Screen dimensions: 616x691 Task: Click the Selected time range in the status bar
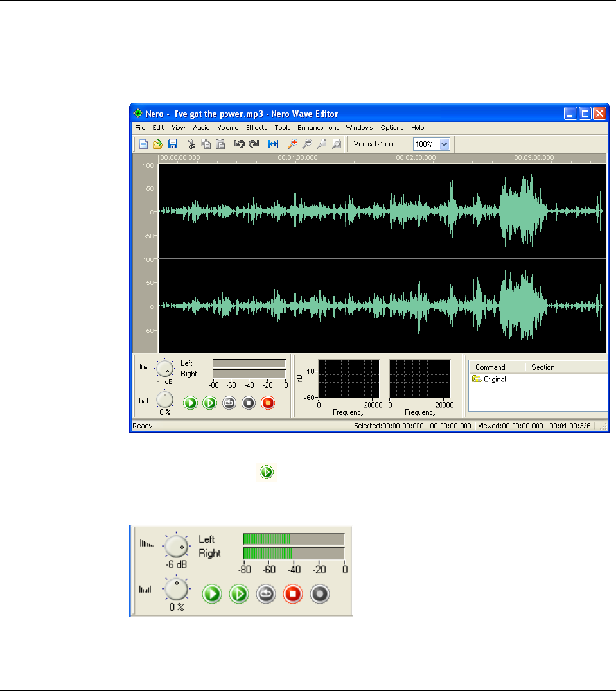click(412, 426)
